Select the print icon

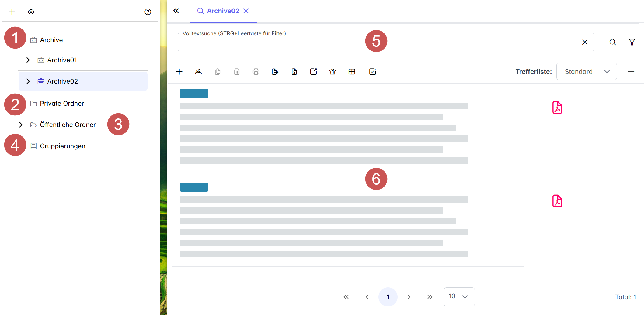pyautogui.click(x=256, y=72)
